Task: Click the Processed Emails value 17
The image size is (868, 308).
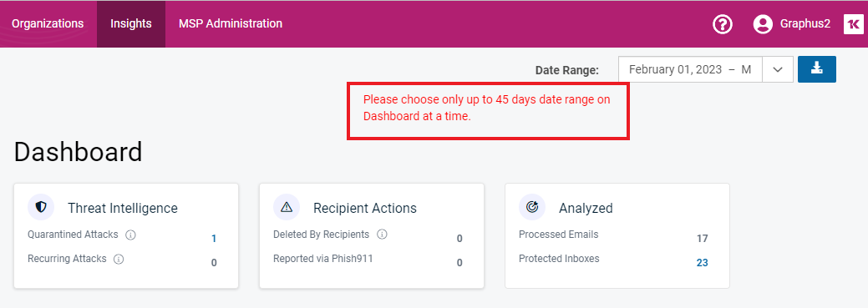Action: tap(702, 239)
